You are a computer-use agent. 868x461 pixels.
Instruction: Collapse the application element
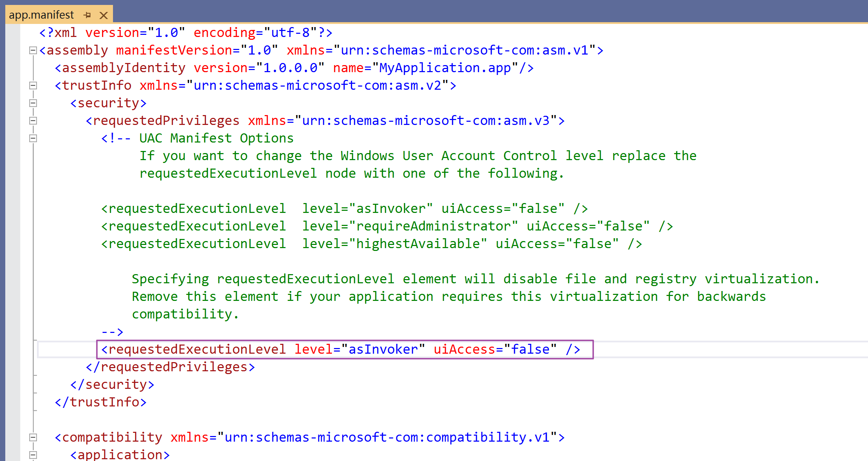tap(33, 454)
